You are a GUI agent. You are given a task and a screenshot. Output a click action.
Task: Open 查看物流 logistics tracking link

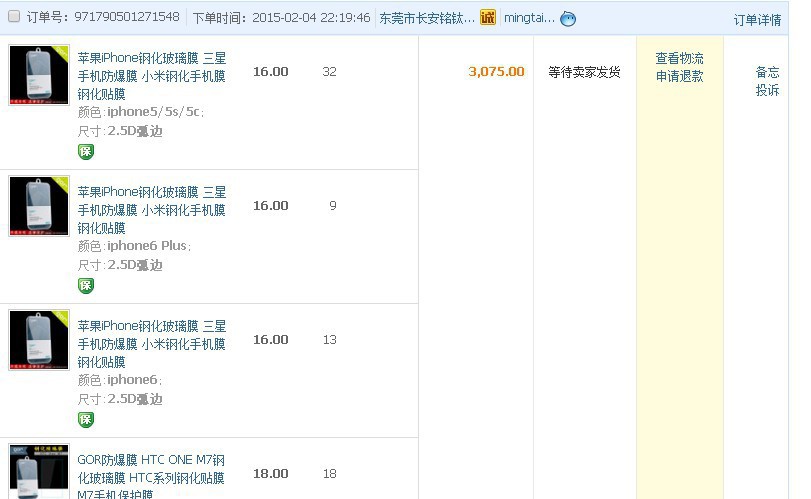pos(679,58)
